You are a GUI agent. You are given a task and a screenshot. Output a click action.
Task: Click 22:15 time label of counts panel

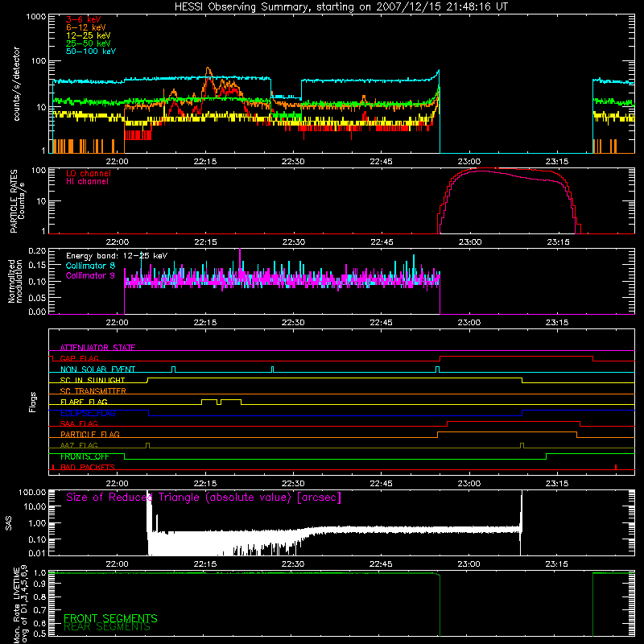(x=205, y=162)
